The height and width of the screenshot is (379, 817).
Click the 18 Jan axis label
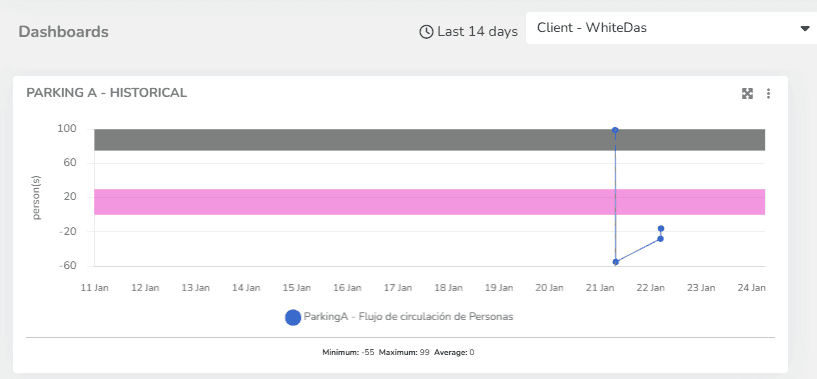click(448, 287)
